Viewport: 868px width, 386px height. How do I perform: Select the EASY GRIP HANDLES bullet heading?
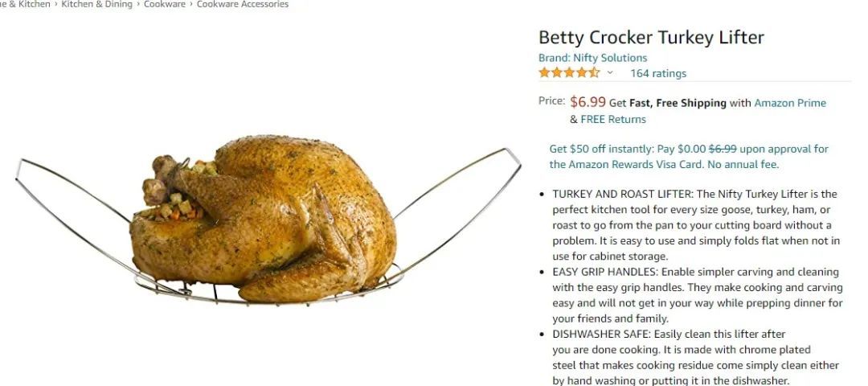(x=605, y=272)
